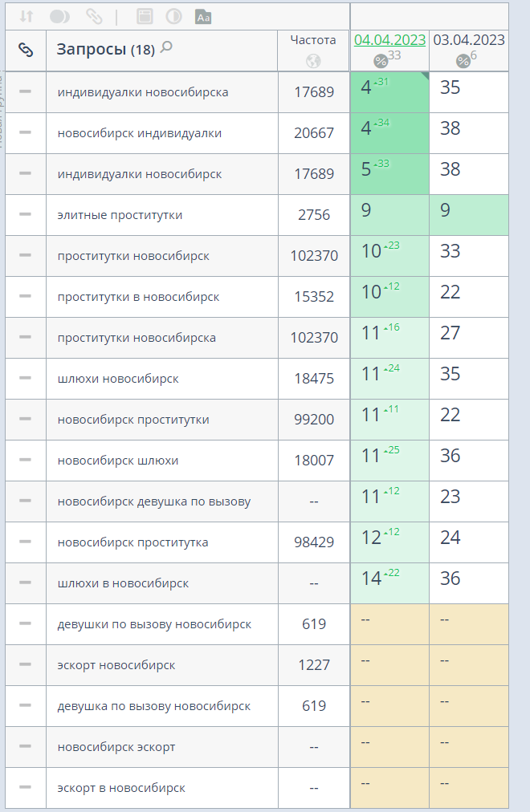This screenshot has height=812, width=530.
Task: Click percent icon under 04.04.2023
Action: pos(381,61)
